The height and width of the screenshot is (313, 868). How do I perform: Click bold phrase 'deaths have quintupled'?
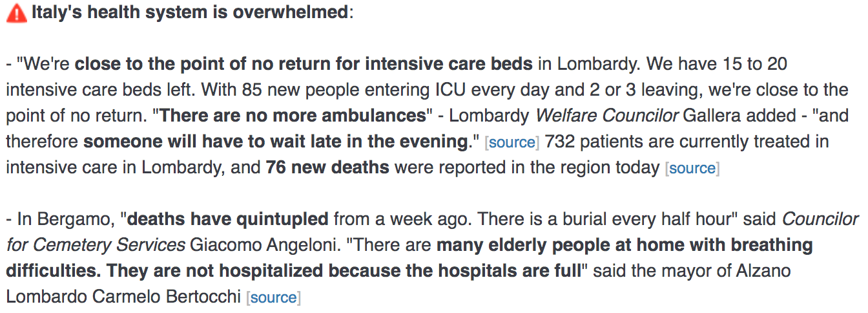click(228, 219)
